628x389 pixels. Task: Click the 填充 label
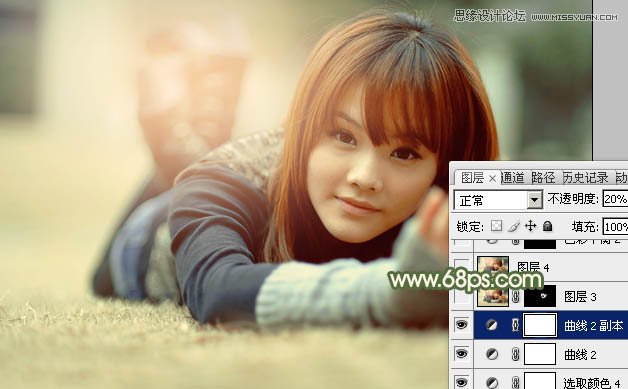pos(585,227)
